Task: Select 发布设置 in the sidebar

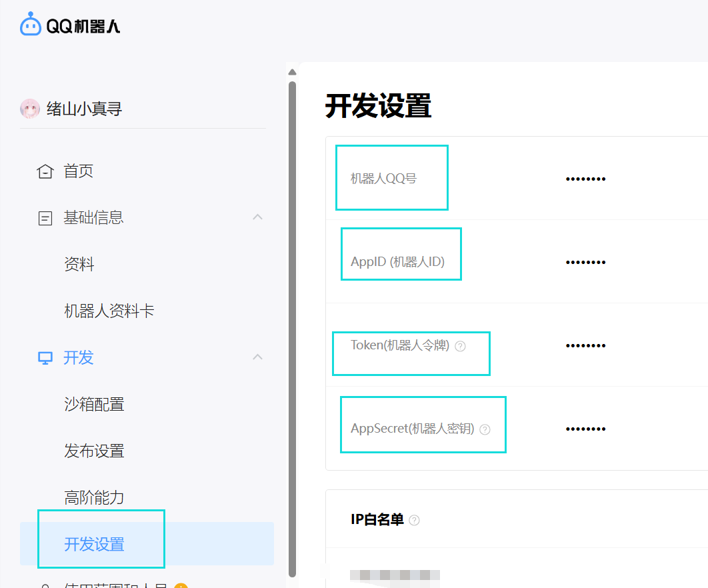Action: [94, 451]
